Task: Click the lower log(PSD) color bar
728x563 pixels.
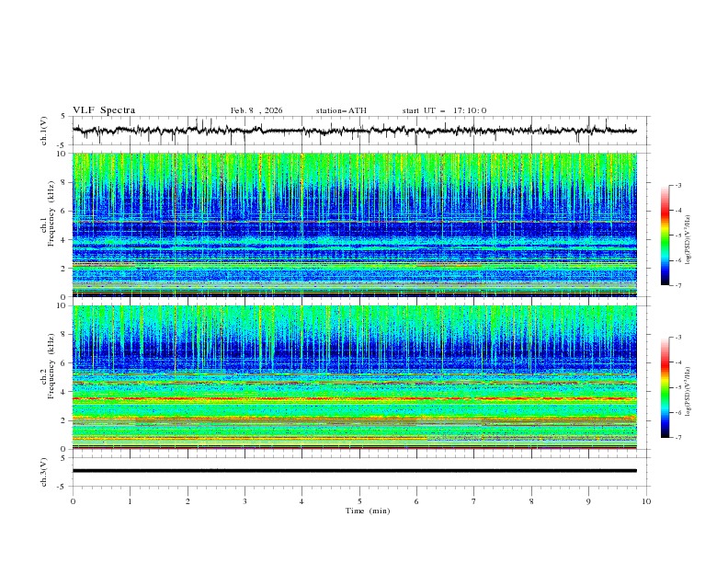Action: point(665,387)
